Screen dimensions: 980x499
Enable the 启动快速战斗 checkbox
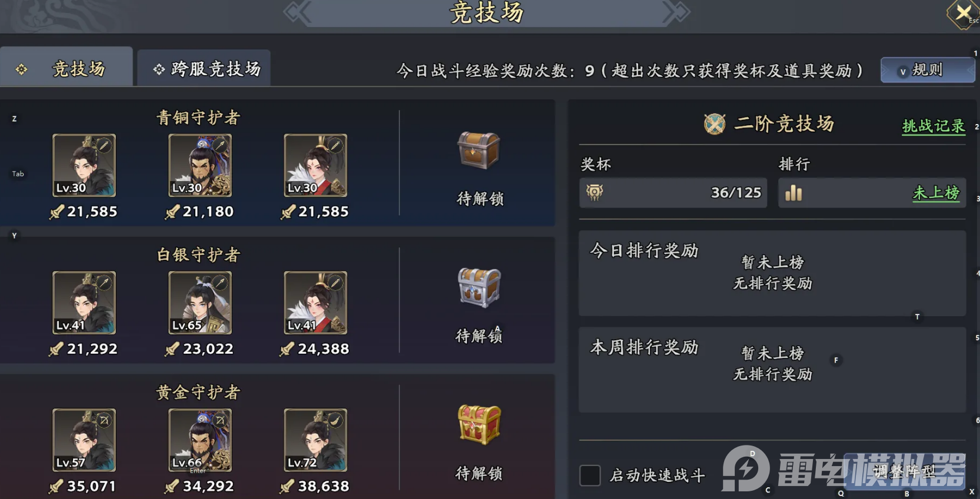click(590, 475)
